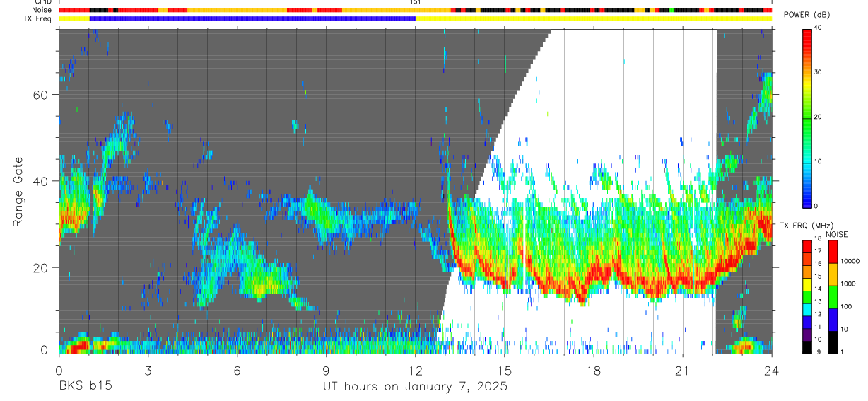Click the 'TX Freq' row label at top
This screenshot has height=401, width=868.
coord(37,18)
